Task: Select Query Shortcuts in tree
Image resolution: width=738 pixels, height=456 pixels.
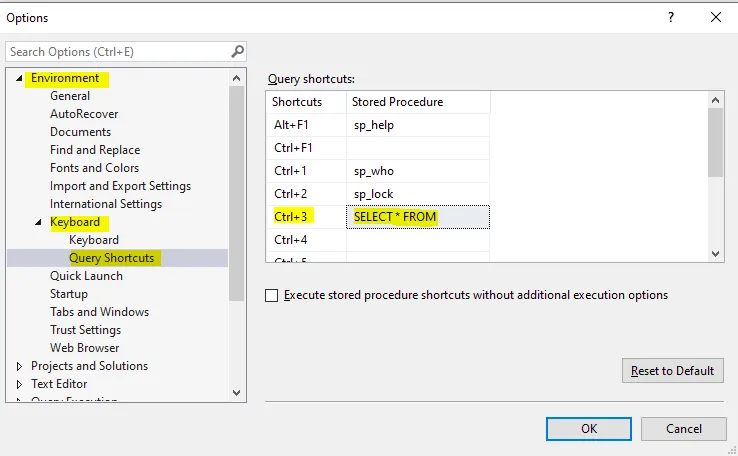Action: [112, 258]
